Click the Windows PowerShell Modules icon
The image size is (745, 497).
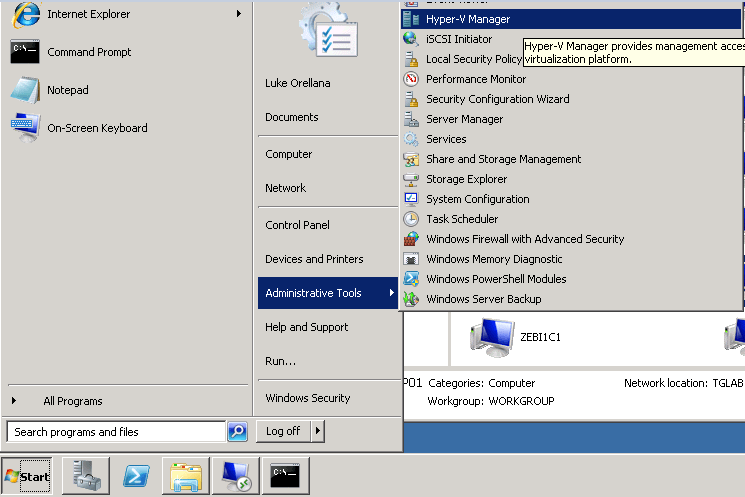411,279
